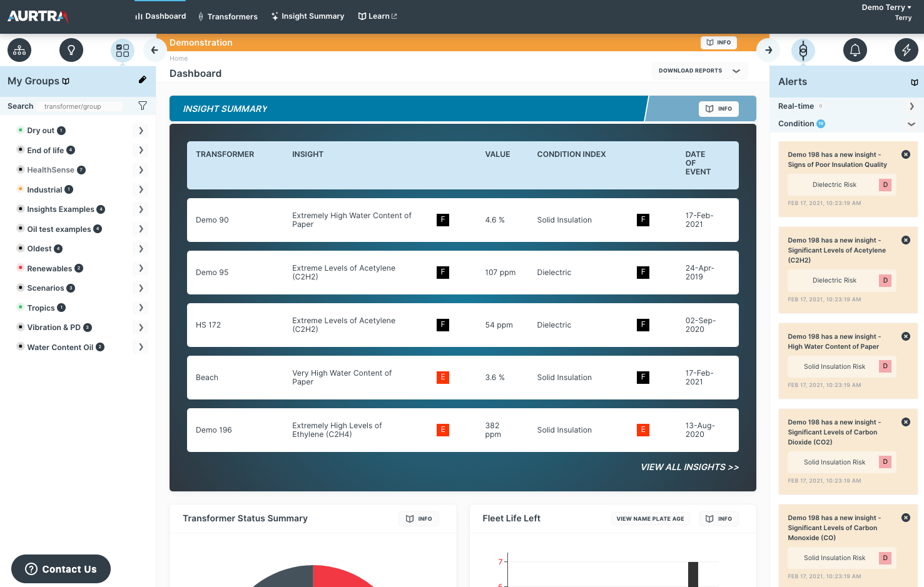Go to the Transformers tab
The height and width of the screenshot is (587, 924).
point(228,17)
